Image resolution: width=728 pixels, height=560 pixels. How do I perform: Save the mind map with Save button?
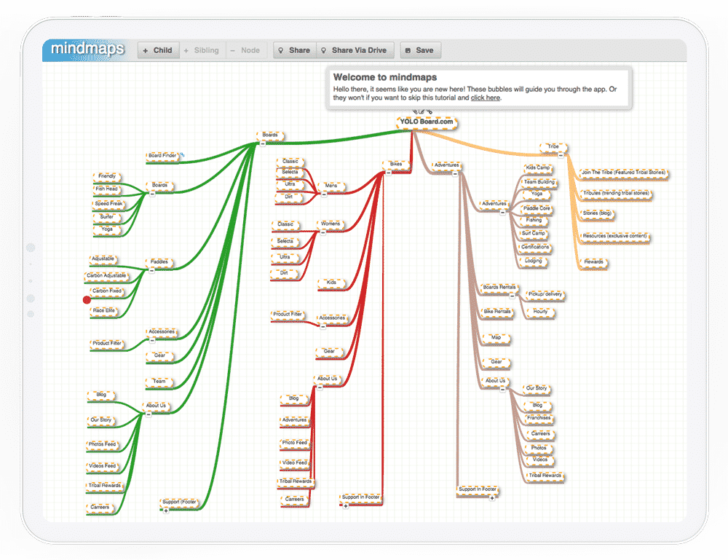pyautogui.click(x=419, y=50)
